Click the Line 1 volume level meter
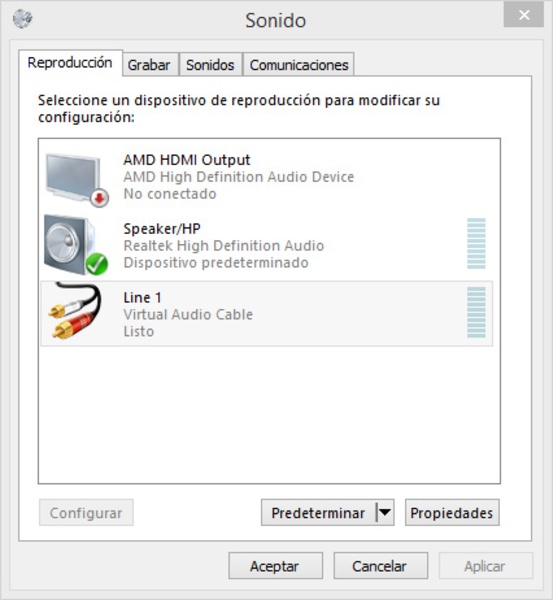This screenshot has width=553, height=600. 476,313
